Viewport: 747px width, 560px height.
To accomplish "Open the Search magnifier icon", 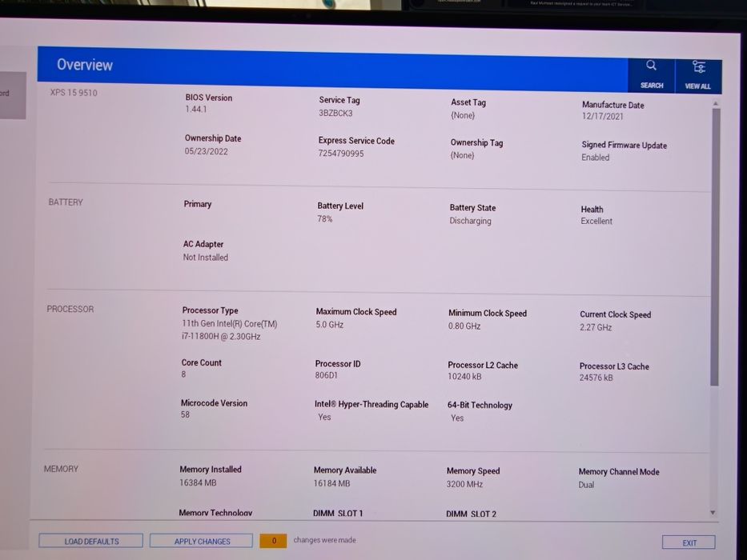I will (651, 66).
